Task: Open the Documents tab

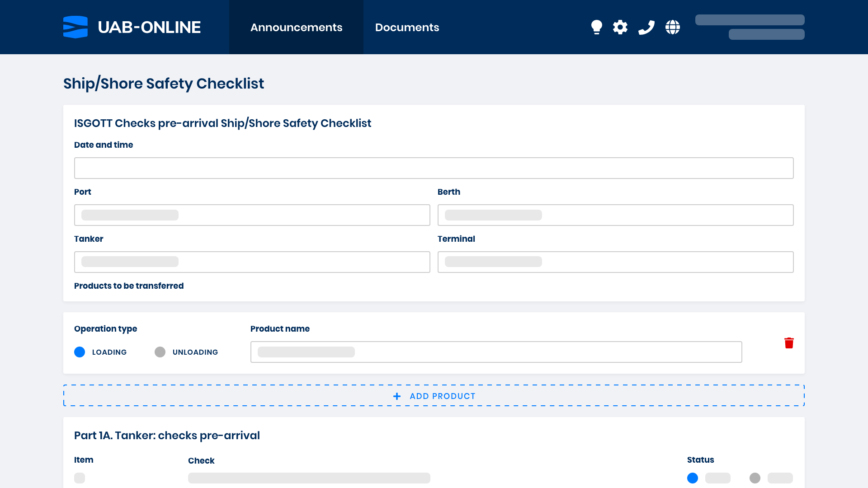Action: pos(407,27)
